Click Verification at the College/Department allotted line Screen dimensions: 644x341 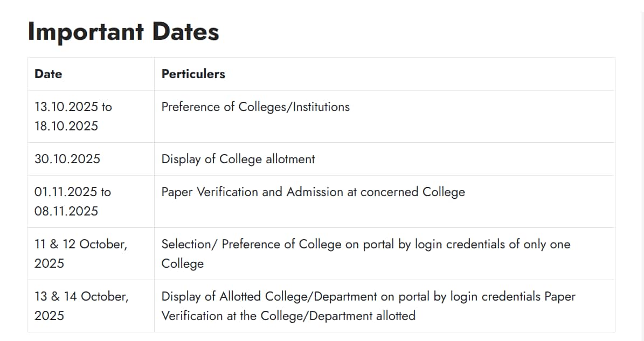288,316
